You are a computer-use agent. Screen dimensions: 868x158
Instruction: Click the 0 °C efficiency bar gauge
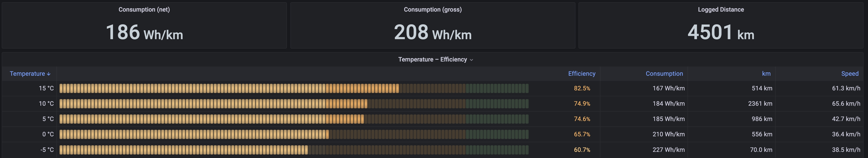coord(294,134)
